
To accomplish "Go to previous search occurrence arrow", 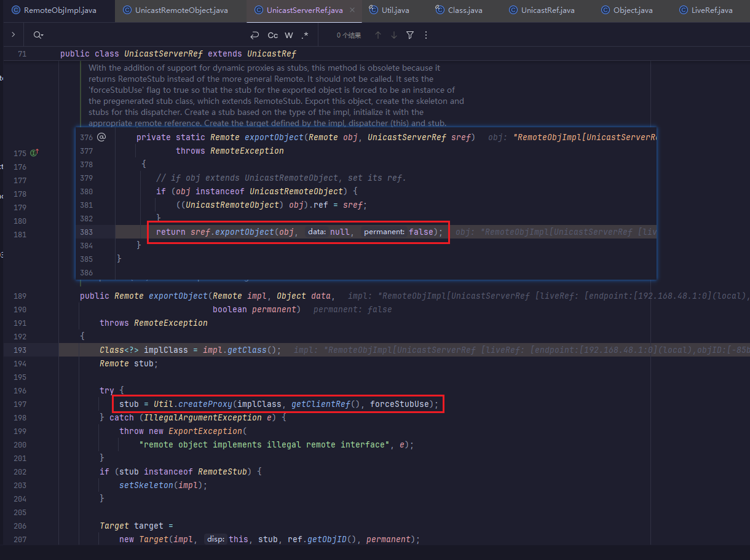I will [x=378, y=36].
